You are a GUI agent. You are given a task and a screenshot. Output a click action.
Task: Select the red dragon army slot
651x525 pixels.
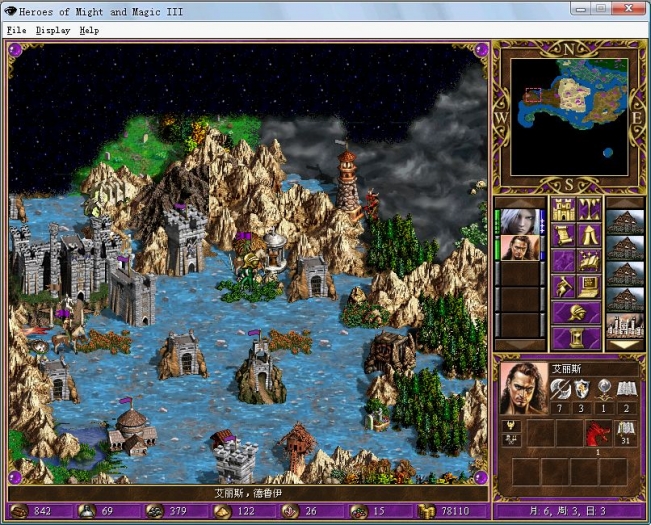[x=598, y=434]
